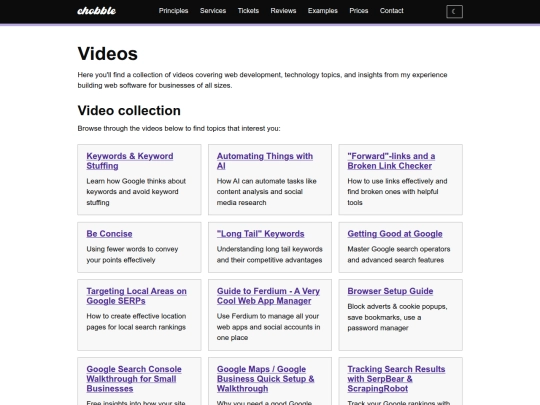Open Tickets in the navigation bar
Image resolution: width=540 pixels, height=405 pixels.
point(248,11)
